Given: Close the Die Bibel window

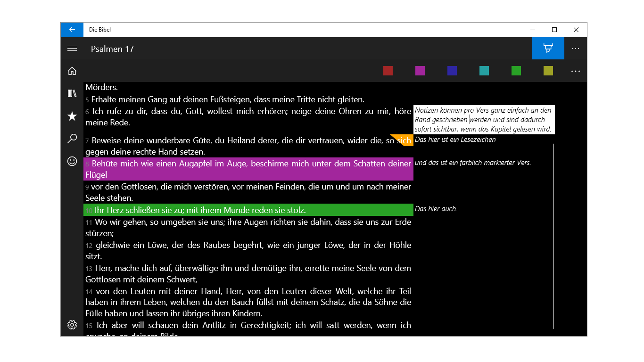Looking at the screenshot, I should 576,30.
